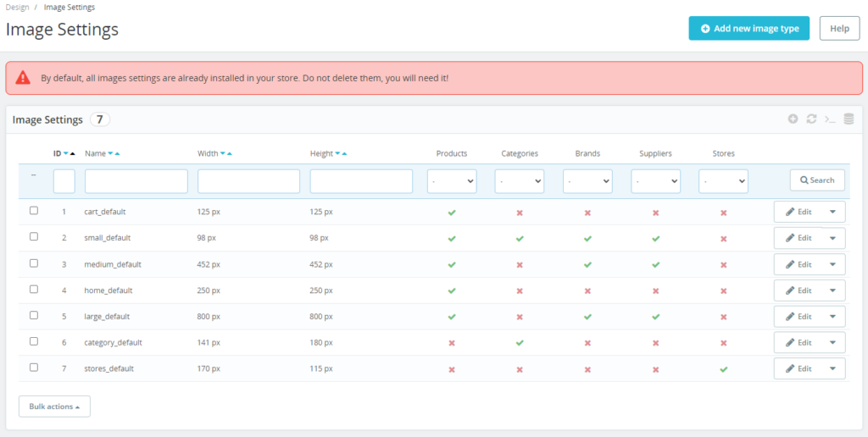Click the ID filter input field
The image size is (868, 437).
pos(64,181)
